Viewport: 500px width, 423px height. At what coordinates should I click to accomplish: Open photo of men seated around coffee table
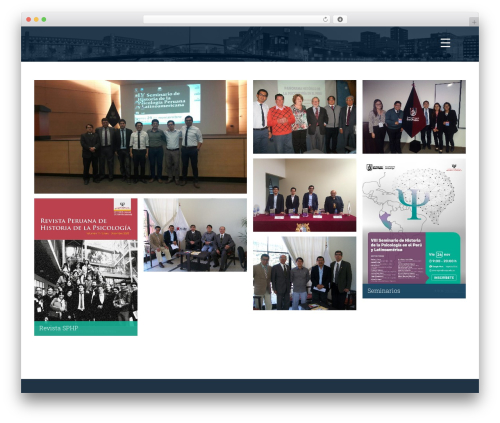[195, 235]
